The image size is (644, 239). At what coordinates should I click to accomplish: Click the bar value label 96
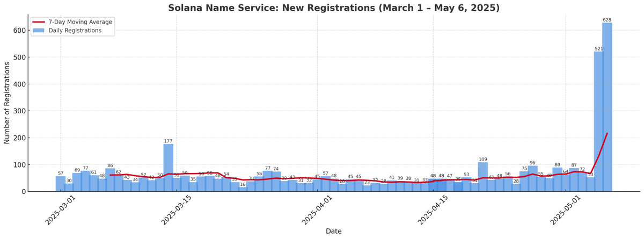[532, 163]
